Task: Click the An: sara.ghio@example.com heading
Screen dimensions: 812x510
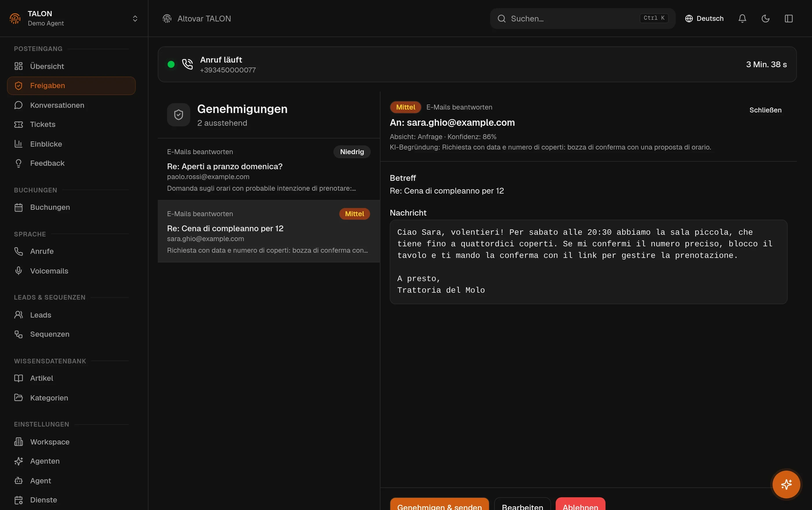Action: tap(452, 122)
